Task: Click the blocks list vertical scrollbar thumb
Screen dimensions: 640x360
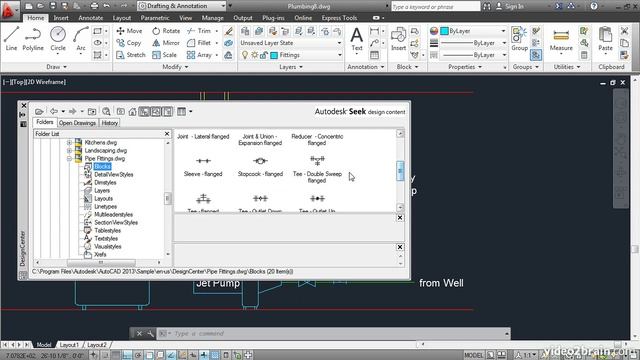Action: click(400, 171)
